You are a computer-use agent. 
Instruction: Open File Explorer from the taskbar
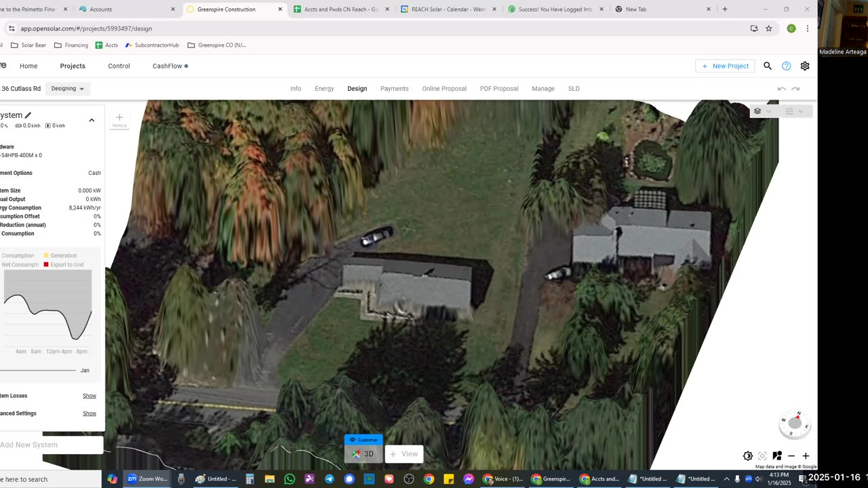269,479
